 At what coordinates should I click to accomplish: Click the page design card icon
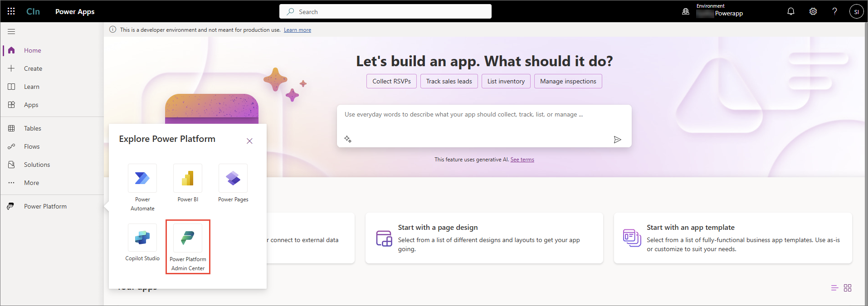pyautogui.click(x=384, y=238)
